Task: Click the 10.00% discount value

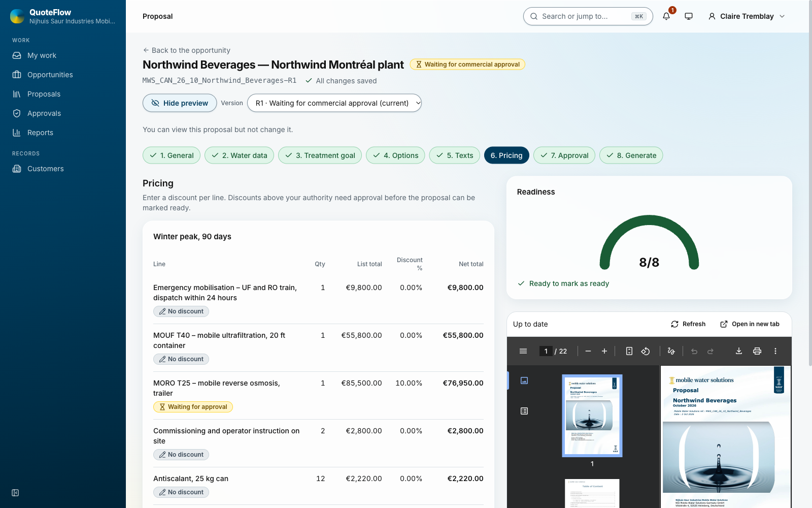Action: click(x=409, y=383)
